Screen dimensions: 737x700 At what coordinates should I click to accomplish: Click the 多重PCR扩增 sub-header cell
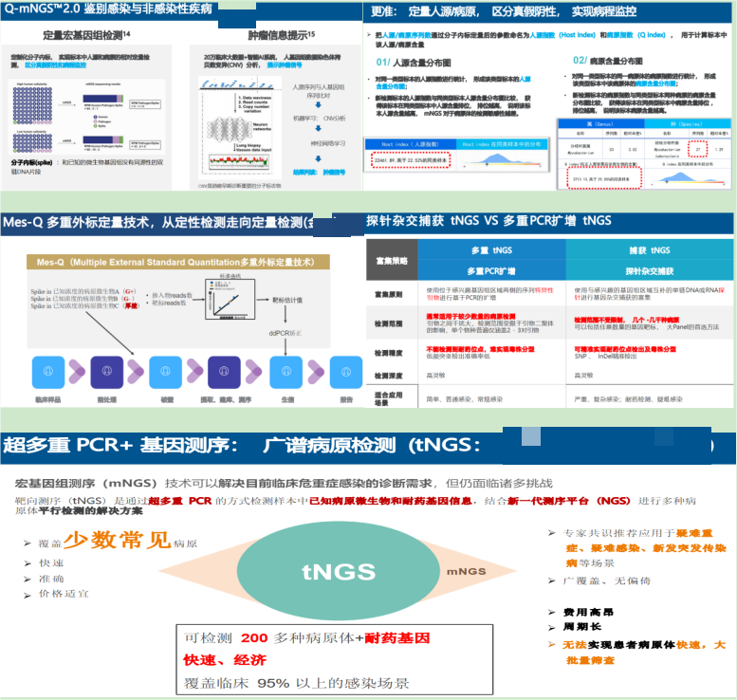491,270
